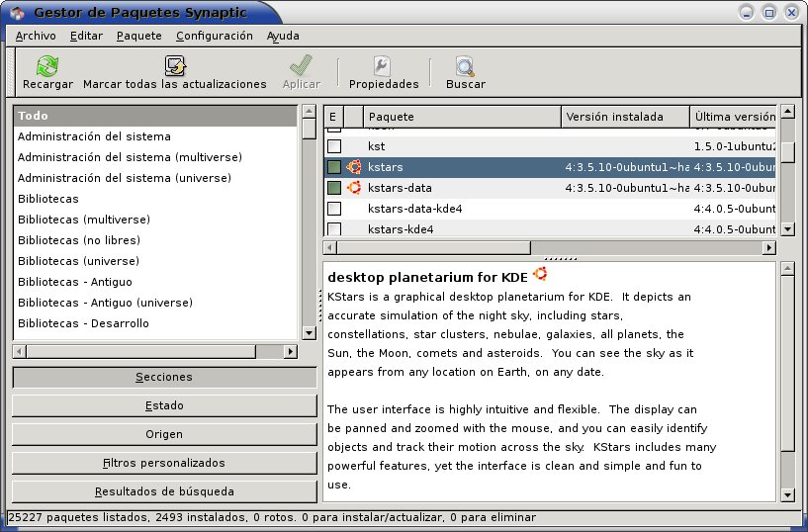Toggle the kst package checkbox
Viewport: 808px width, 532px height.
point(334,146)
